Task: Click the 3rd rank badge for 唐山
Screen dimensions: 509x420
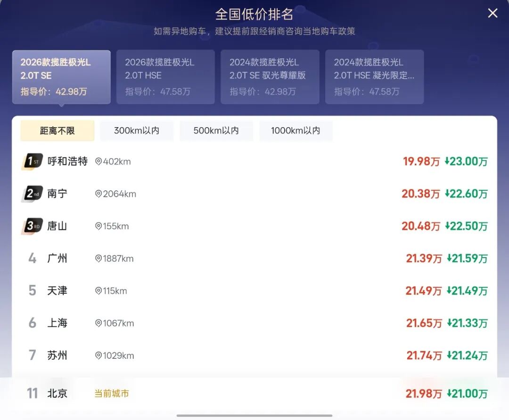Action: (33, 226)
